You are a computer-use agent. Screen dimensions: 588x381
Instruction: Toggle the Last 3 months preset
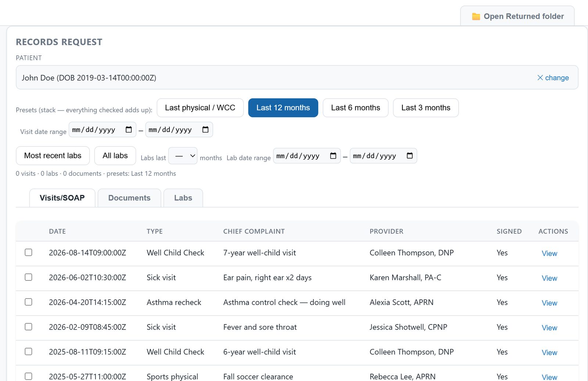tap(426, 108)
